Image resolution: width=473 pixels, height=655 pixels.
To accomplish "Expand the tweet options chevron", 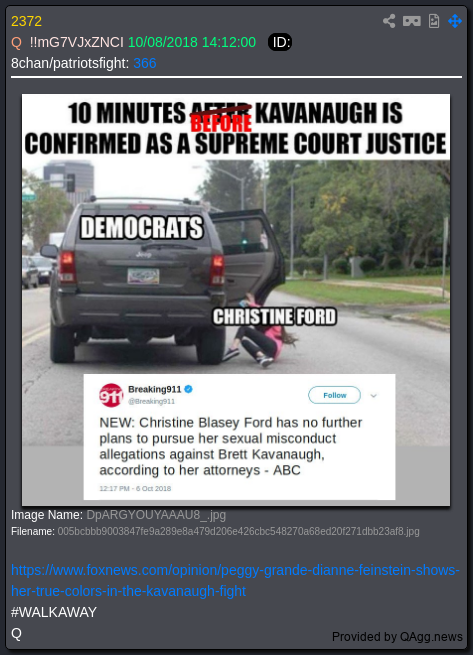I will tap(374, 396).
